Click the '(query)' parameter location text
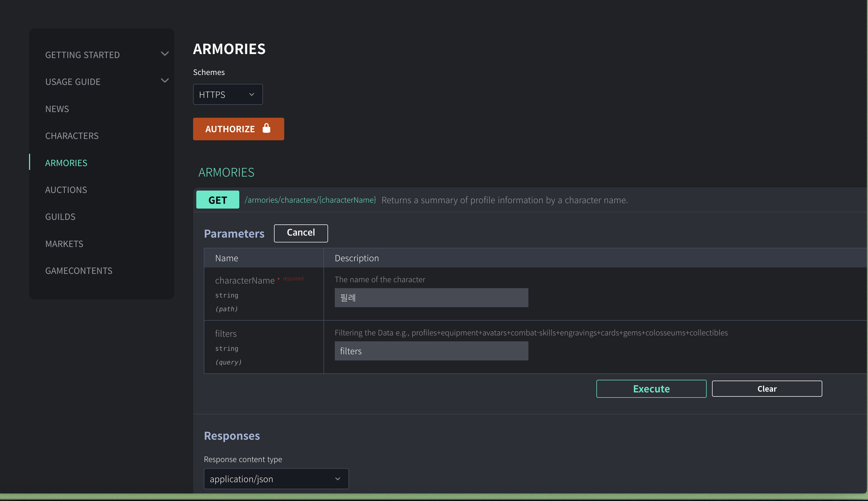This screenshot has height=501, width=868. [228, 362]
